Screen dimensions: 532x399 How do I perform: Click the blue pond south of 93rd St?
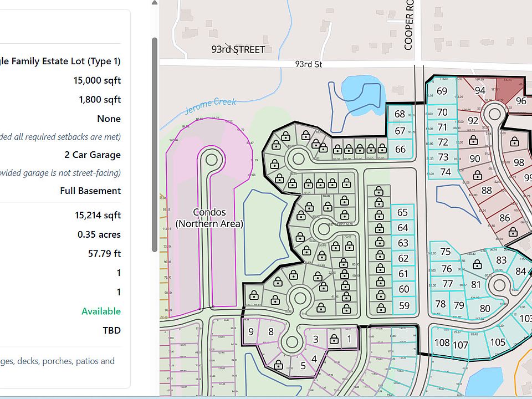362,90
